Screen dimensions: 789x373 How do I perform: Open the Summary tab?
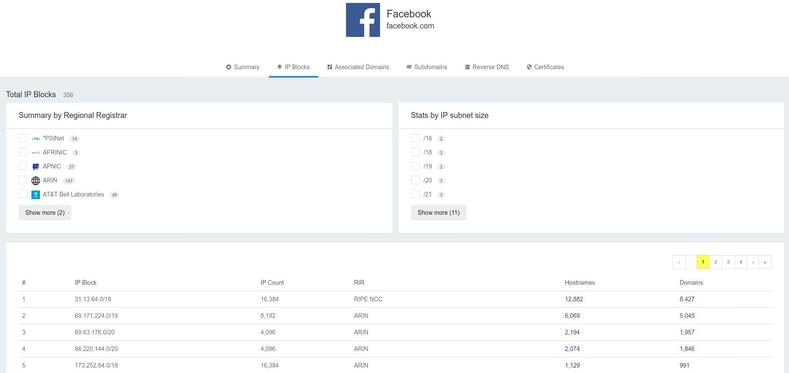pyautogui.click(x=243, y=67)
